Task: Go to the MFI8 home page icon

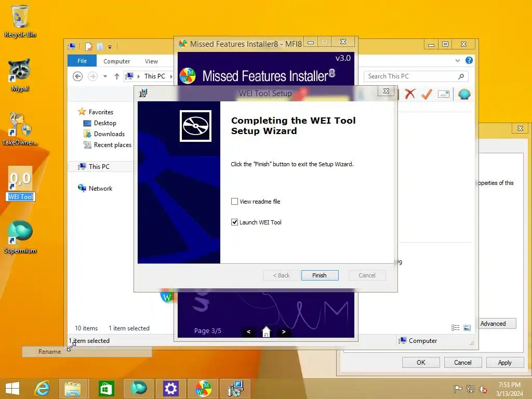Action: (266, 331)
